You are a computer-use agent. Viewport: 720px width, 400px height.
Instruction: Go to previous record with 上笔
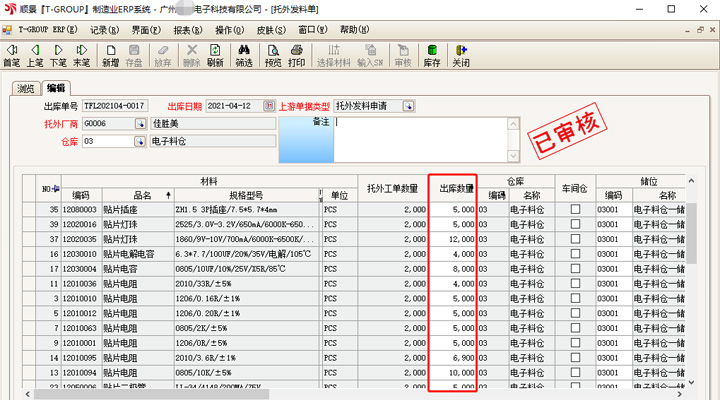pyautogui.click(x=34, y=55)
